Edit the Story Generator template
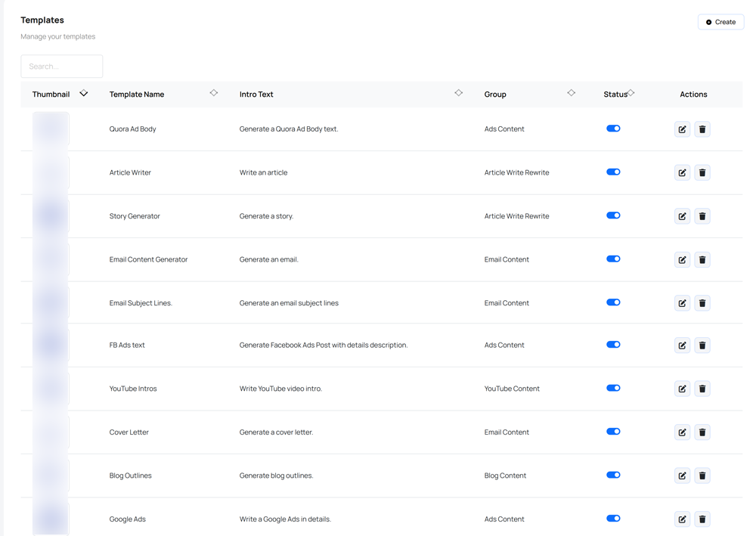This screenshot has width=756, height=536. coord(682,216)
